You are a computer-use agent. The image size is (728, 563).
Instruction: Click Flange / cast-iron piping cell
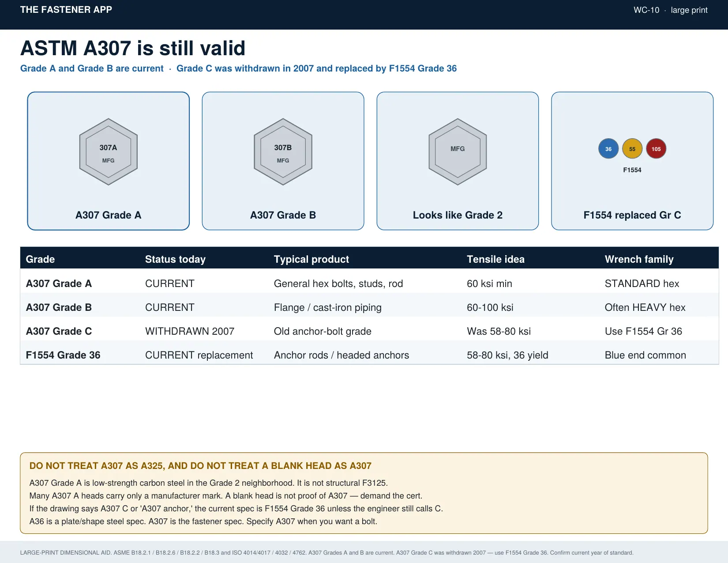(x=328, y=307)
